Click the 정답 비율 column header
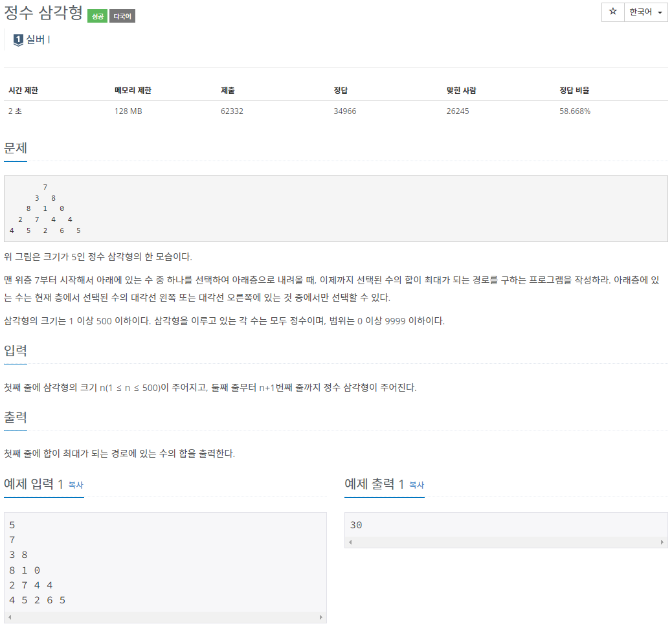The width and height of the screenshot is (672, 626). [x=574, y=91]
